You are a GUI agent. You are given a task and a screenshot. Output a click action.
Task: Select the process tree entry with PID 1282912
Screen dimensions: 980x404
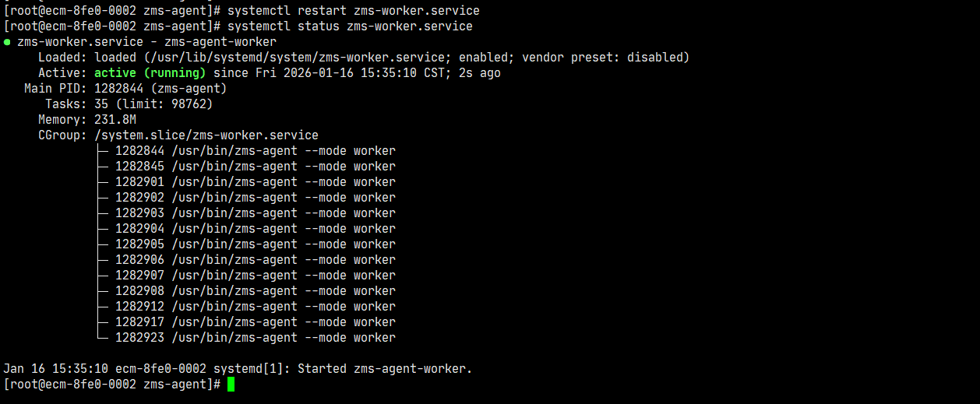(255, 307)
